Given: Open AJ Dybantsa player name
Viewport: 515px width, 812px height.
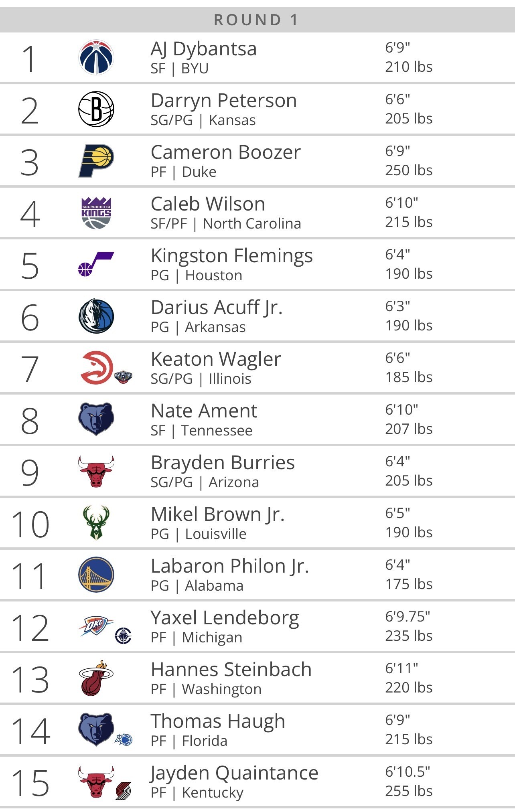Looking at the screenshot, I should [203, 49].
